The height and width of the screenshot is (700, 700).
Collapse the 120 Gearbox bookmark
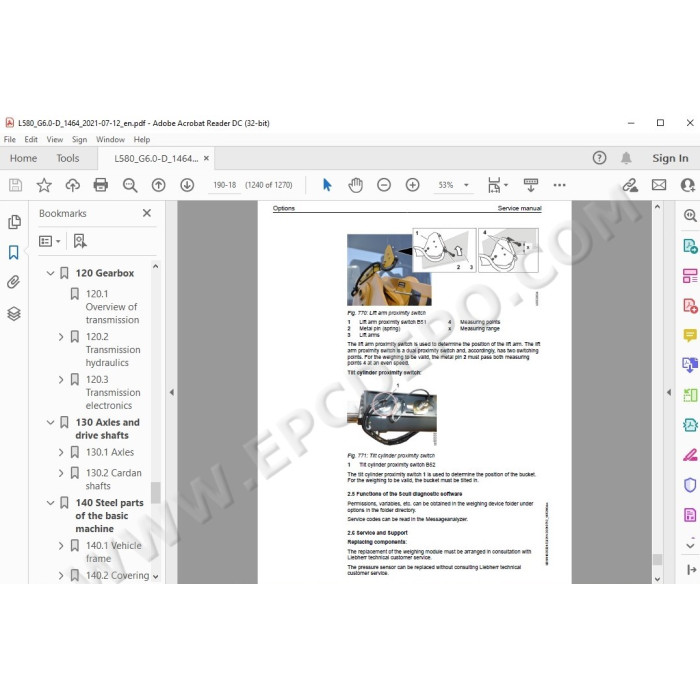click(50, 273)
